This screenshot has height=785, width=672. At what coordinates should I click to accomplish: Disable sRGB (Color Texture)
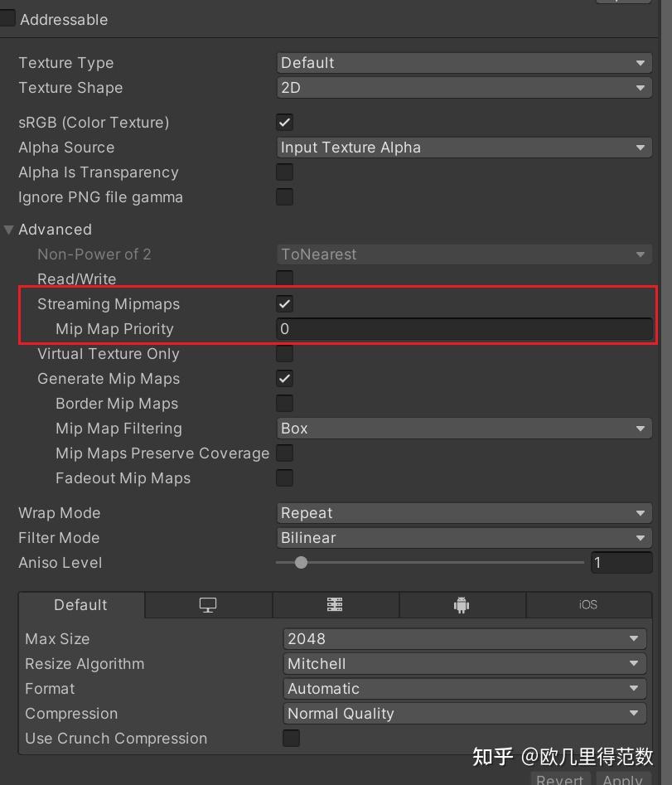click(284, 122)
